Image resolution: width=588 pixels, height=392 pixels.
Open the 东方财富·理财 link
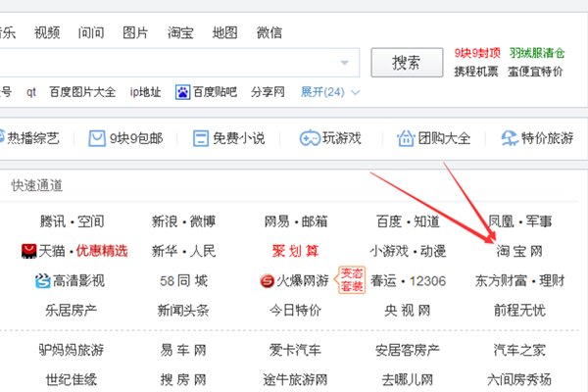tap(520, 280)
